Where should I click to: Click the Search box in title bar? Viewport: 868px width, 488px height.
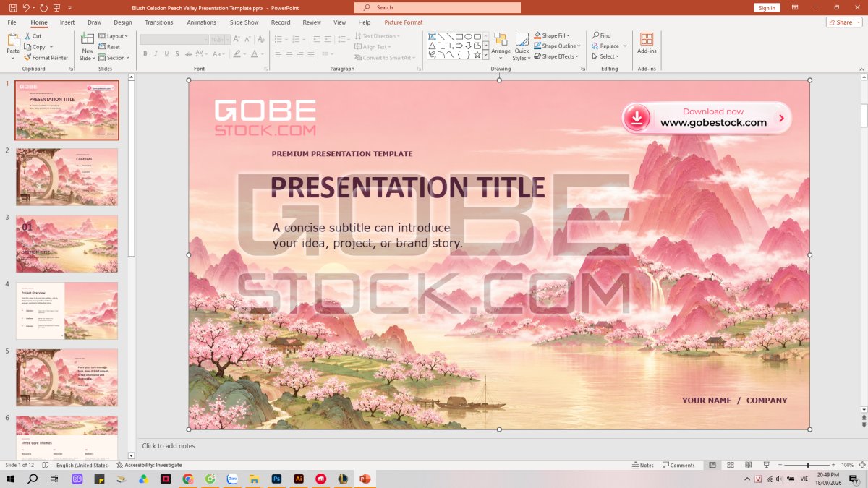(438, 8)
